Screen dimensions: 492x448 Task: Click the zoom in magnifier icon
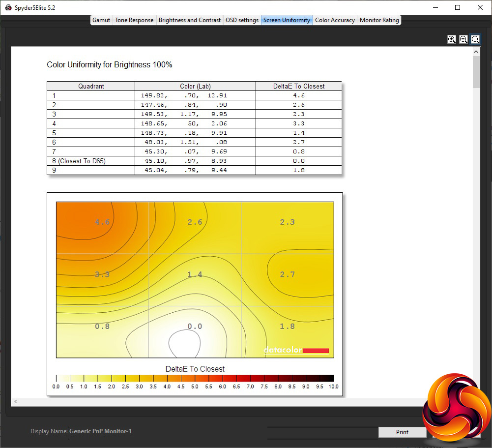click(x=452, y=39)
